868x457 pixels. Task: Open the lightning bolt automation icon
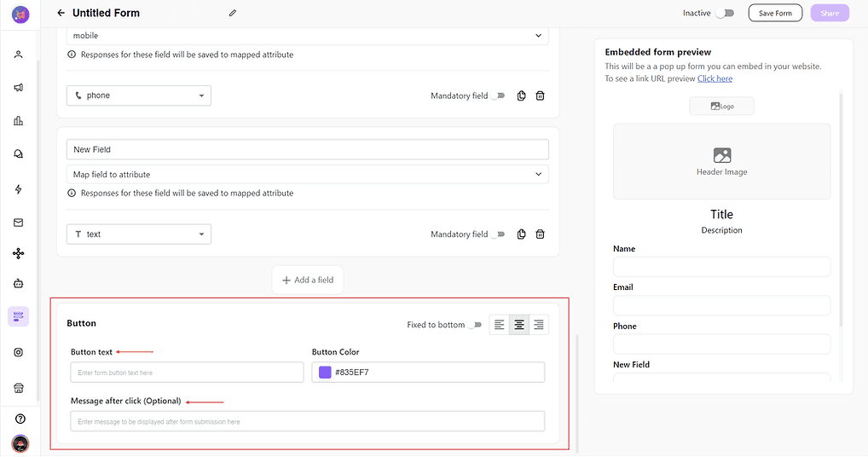(x=18, y=189)
